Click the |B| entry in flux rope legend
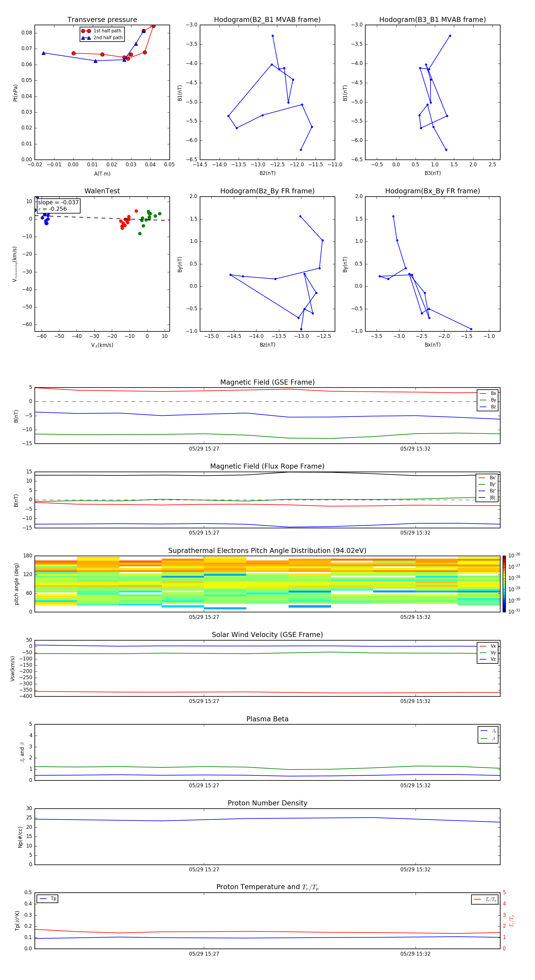The height and width of the screenshot is (980, 535). point(487,498)
